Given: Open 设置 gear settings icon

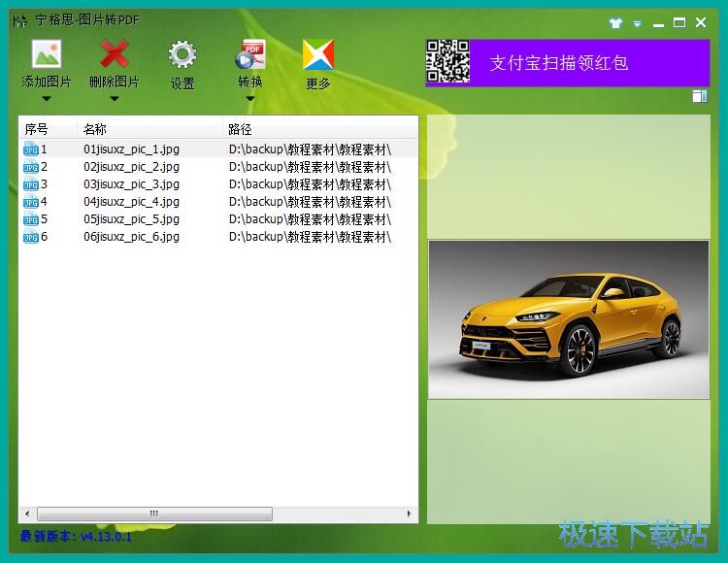Looking at the screenshot, I should 182,54.
